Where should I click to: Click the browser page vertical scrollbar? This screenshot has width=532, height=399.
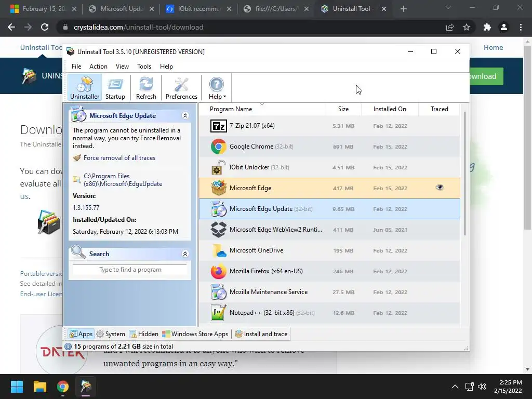click(528, 138)
